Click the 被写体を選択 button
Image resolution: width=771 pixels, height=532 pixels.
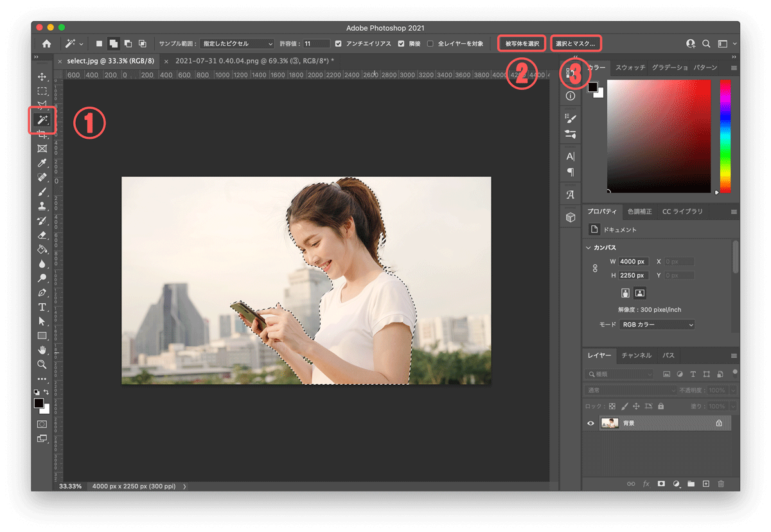tap(521, 44)
